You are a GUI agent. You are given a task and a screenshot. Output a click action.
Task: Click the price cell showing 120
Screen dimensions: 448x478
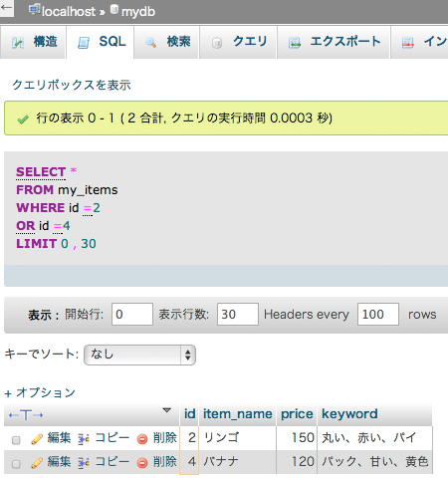click(297, 462)
